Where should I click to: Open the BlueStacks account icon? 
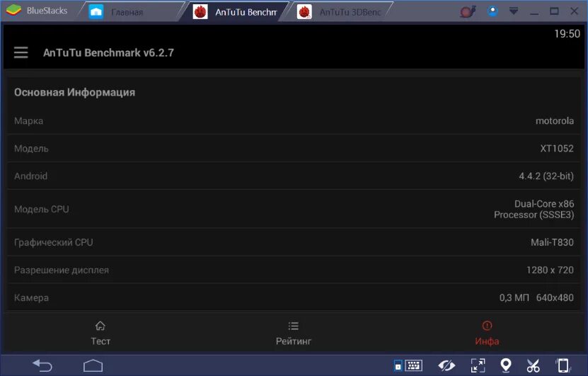pyautogui.click(x=492, y=11)
